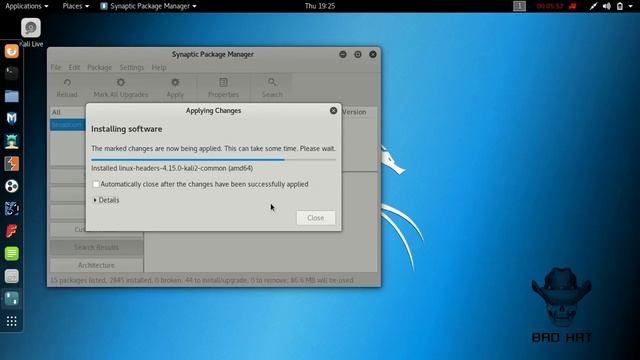640x360 pixels.
Task: Click the Synaptic status bar text
Action: pos(202,280)
